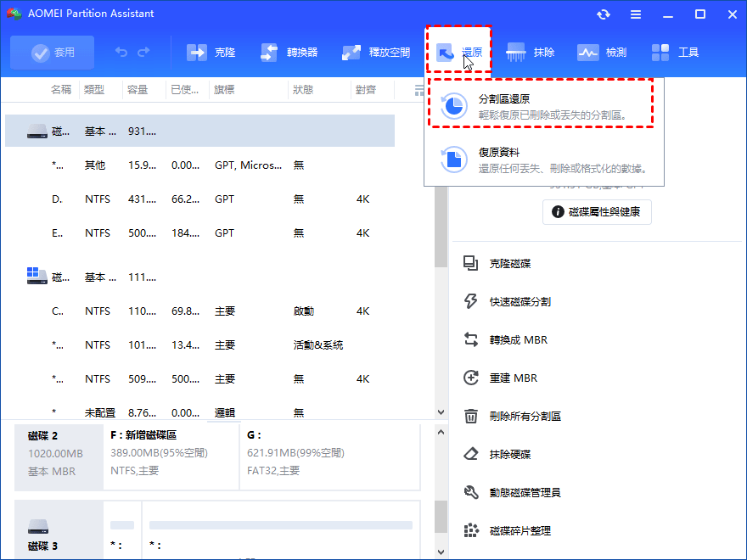Select the second partition block of 磁碟 3
The height and width of the screenshot is (560, 747).
(x=281, y=530)
